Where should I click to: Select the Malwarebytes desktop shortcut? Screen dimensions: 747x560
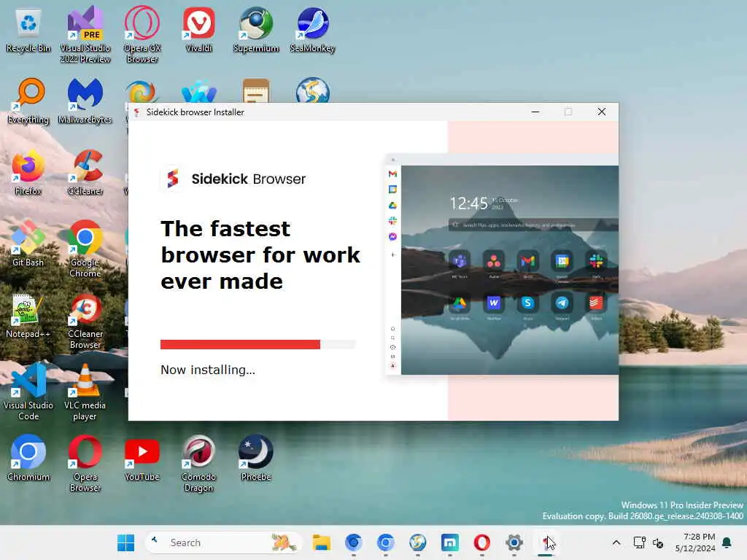pyautogui.click(x=85, y=101)
